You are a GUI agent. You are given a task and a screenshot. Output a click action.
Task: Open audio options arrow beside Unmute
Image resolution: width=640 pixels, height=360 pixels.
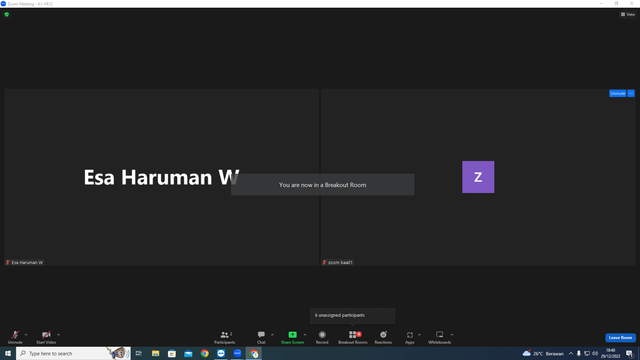click(x=26, y=335)
